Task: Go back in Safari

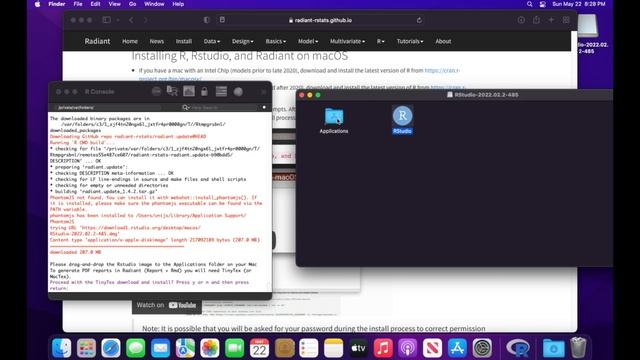Action: point(131,20)
